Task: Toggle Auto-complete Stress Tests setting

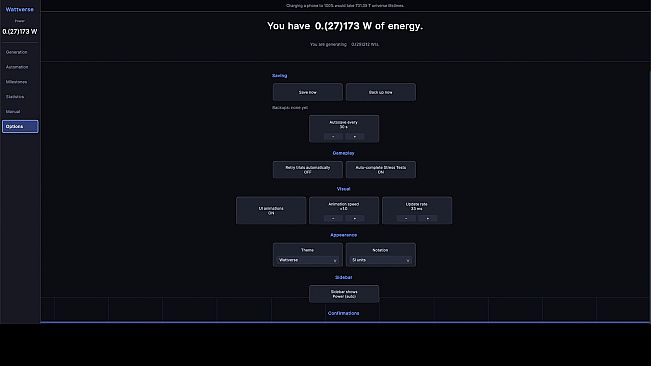Action: pos(381,170)
